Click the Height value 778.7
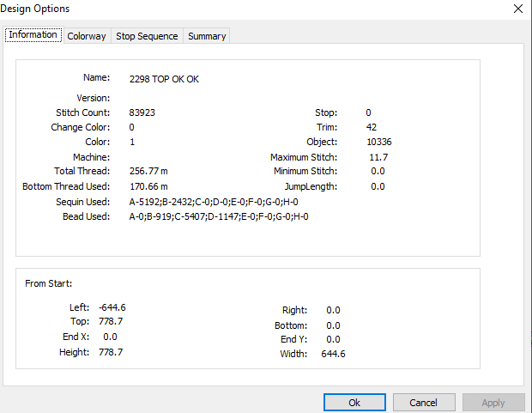 click(x=111, y=352)
